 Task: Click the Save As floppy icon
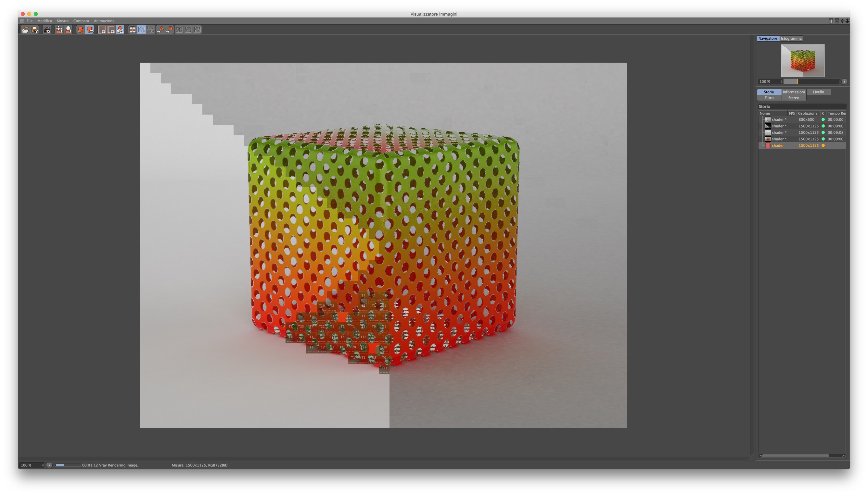pos(35,30)
